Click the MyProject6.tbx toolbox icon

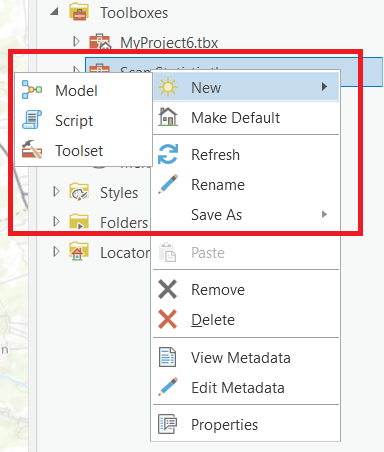[x=100, y=42]
